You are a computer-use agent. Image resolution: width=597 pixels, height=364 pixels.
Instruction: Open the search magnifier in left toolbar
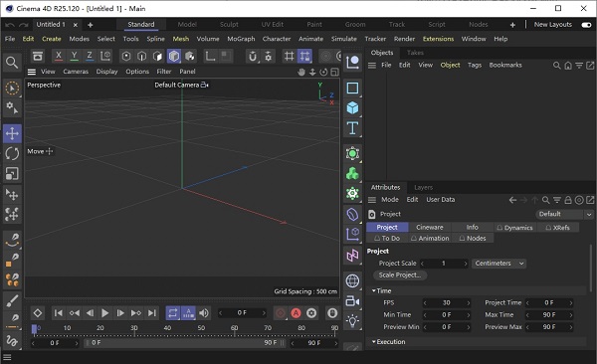coord(12,63)
